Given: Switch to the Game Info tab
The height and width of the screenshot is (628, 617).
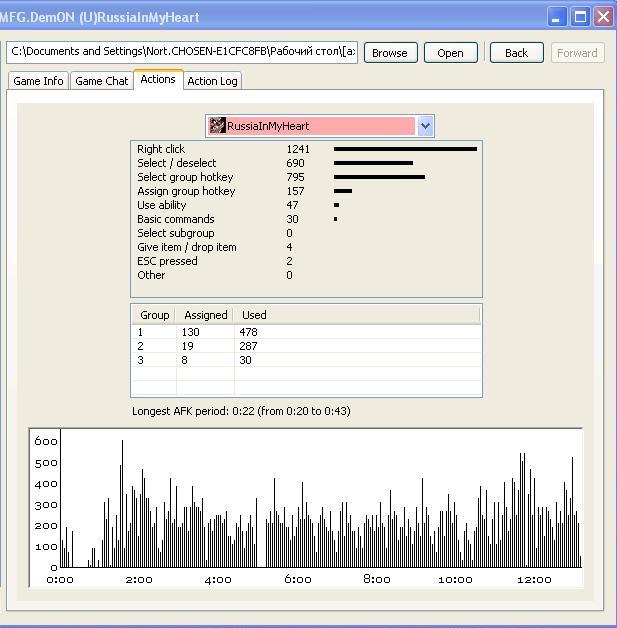Looking at the screenshot, I should [38, 81].
